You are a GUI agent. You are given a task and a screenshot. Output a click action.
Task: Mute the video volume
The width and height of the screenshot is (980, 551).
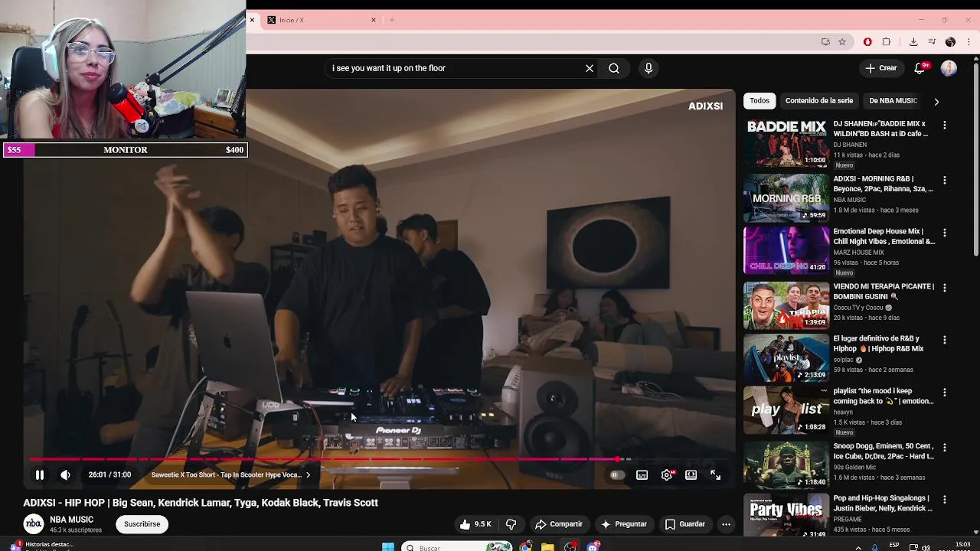point(66,474)
